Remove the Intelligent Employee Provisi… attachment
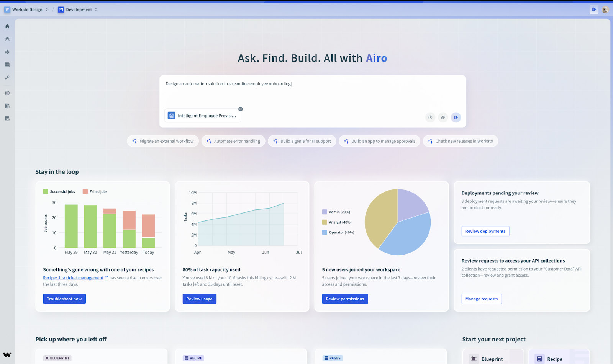 tap(241, 109)
